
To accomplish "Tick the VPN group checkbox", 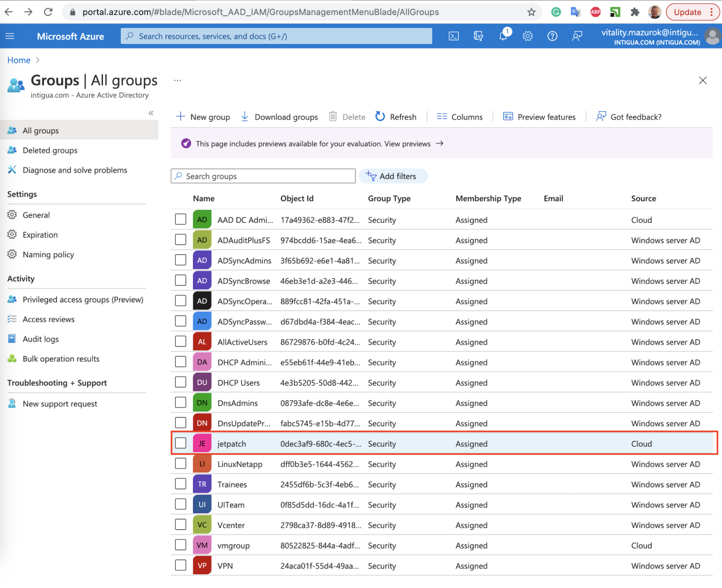I will coord(181,565).
